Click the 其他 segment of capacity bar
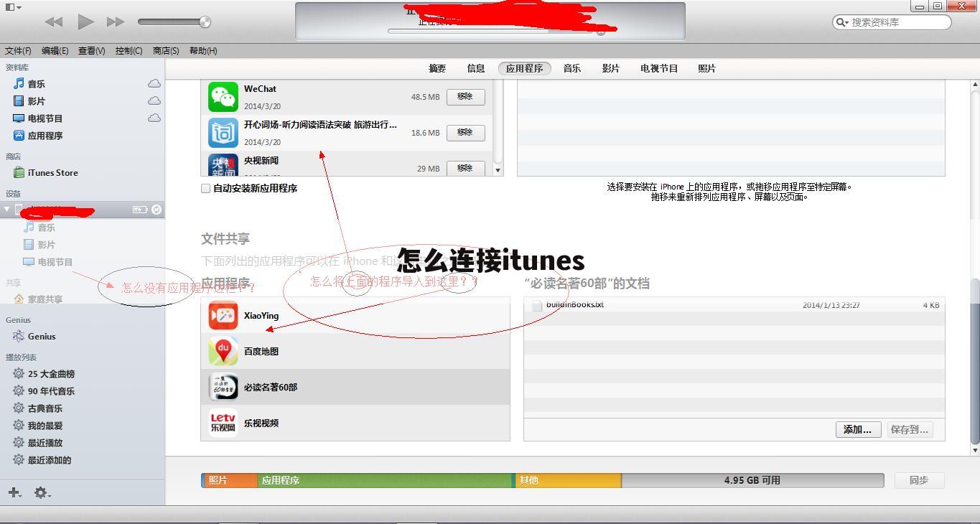 click(568, 480)
